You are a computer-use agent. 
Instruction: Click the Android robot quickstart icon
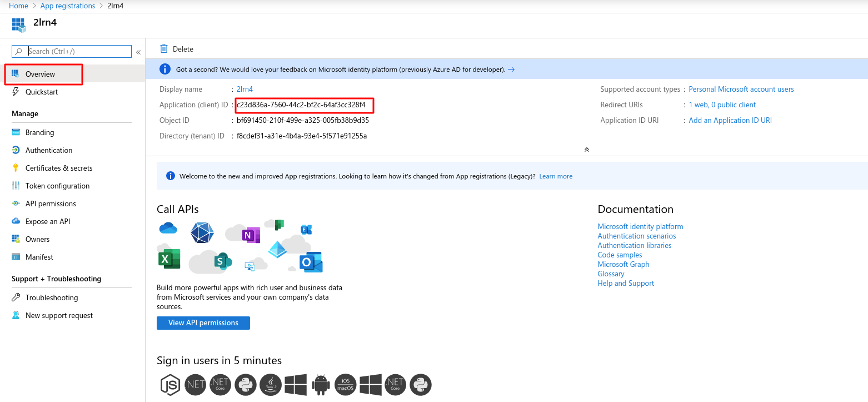coord(321,385)
